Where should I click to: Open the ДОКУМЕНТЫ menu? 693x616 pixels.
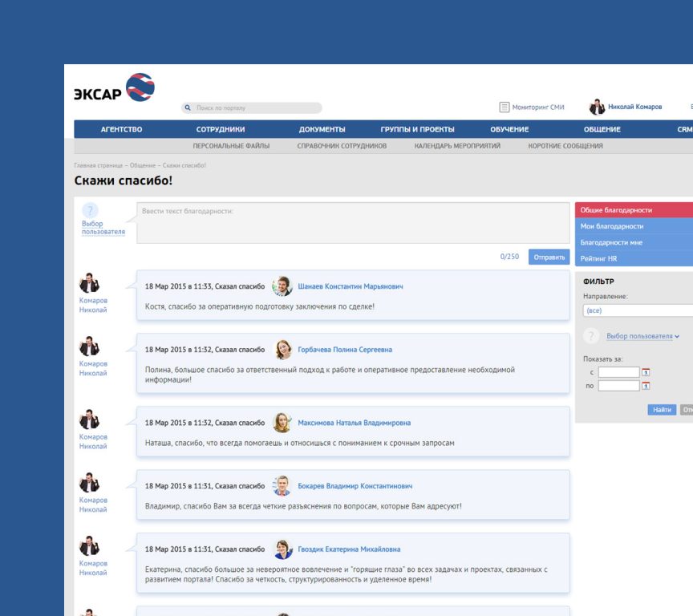pos(322,129)
